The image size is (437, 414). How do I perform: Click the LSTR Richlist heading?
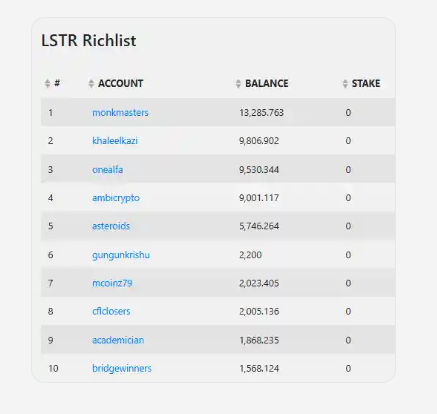pos(89,41)
